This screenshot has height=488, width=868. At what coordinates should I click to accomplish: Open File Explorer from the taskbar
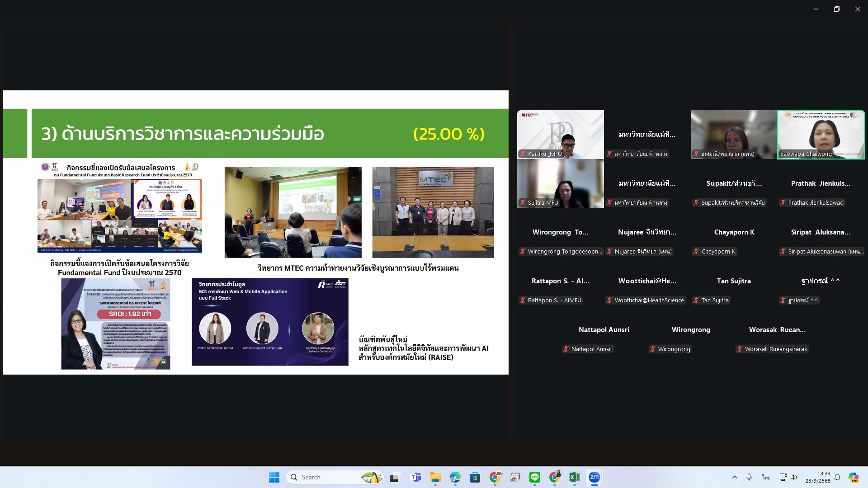tap(435, 477)
